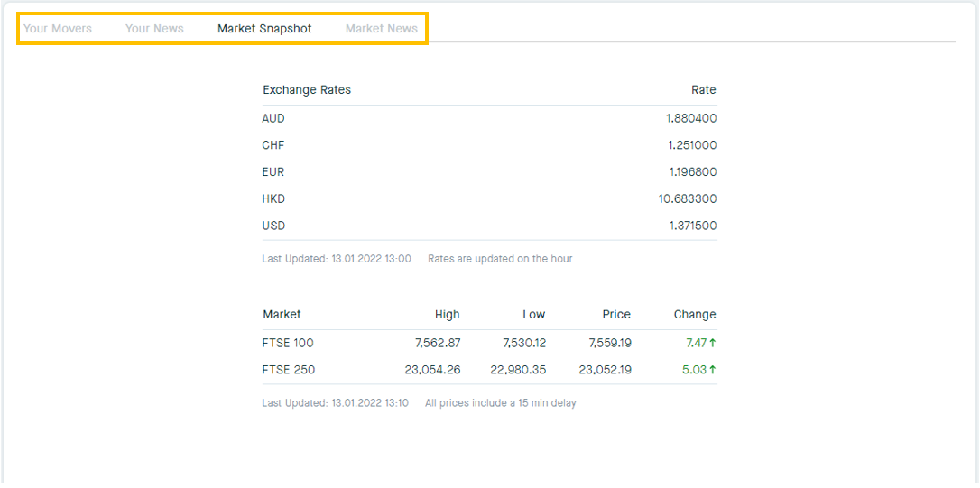
Task: Click the Exchange Rates column header
Action: (307, 90)
